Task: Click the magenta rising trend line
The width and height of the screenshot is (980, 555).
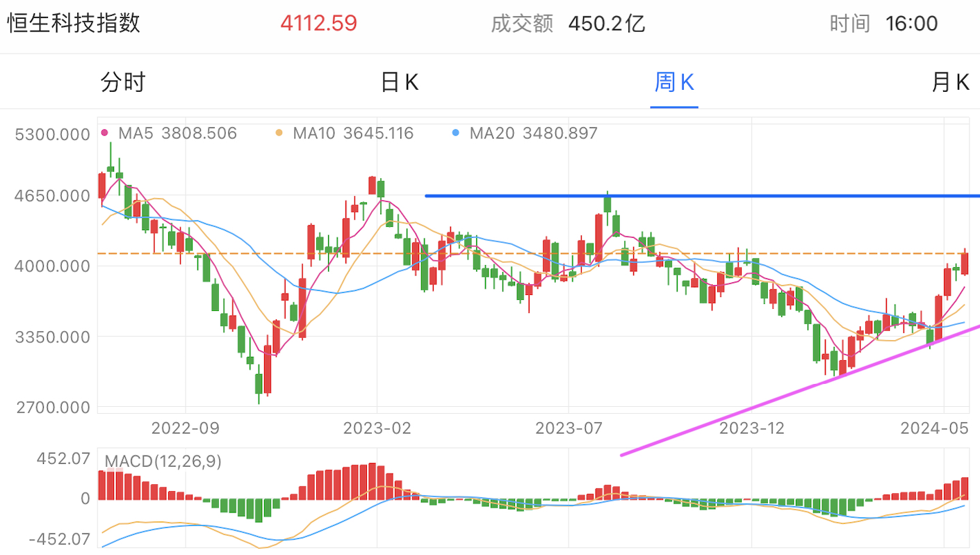Action: tap(800, 389)
